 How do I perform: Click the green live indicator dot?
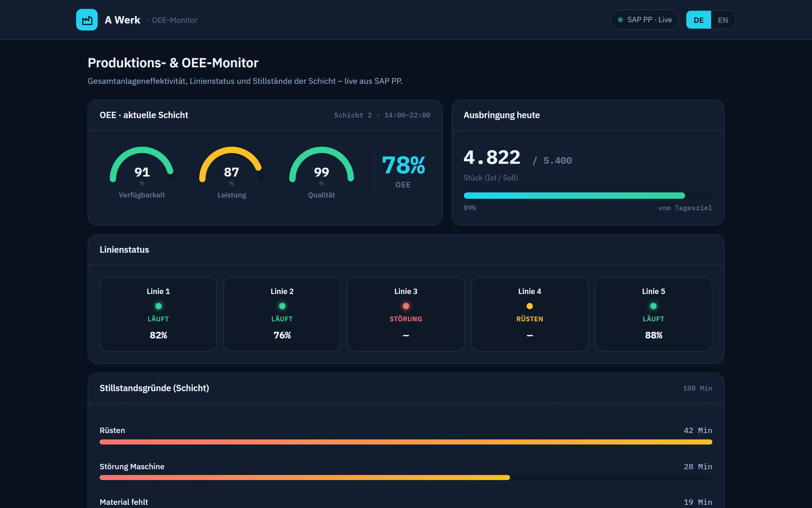point(620,20)
